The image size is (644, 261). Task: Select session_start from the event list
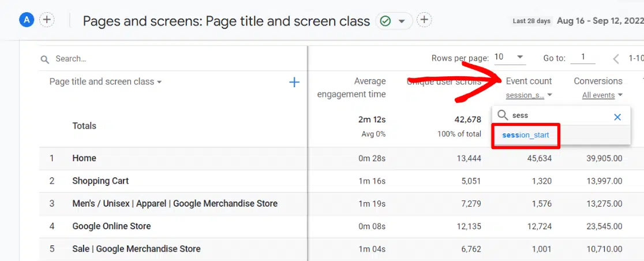point(526,136)
